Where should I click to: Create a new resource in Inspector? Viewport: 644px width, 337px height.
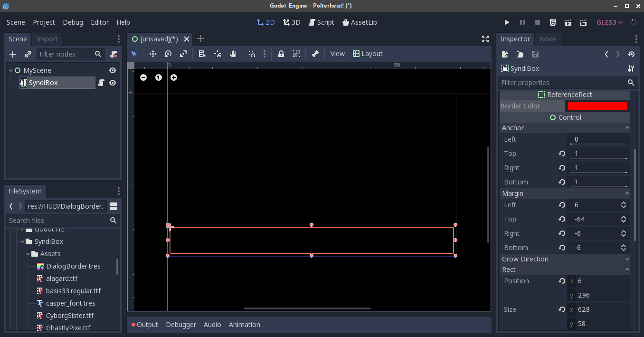(505, 54)
